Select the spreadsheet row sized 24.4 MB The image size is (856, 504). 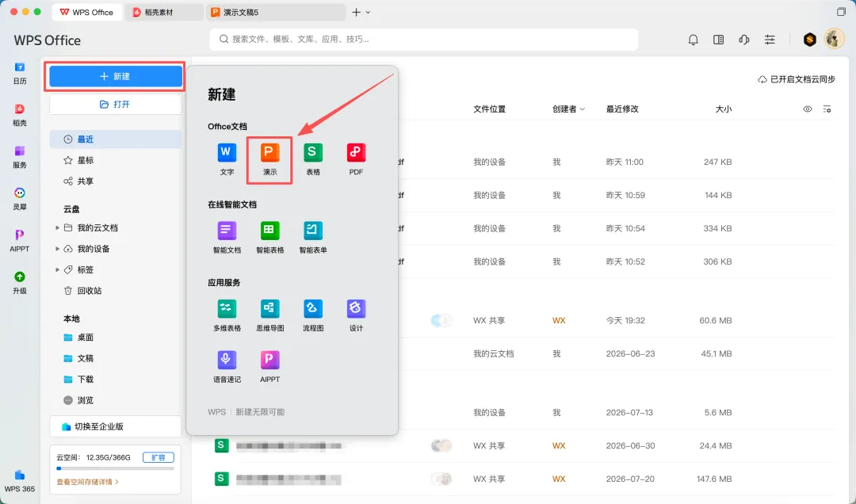click(523, 445)
